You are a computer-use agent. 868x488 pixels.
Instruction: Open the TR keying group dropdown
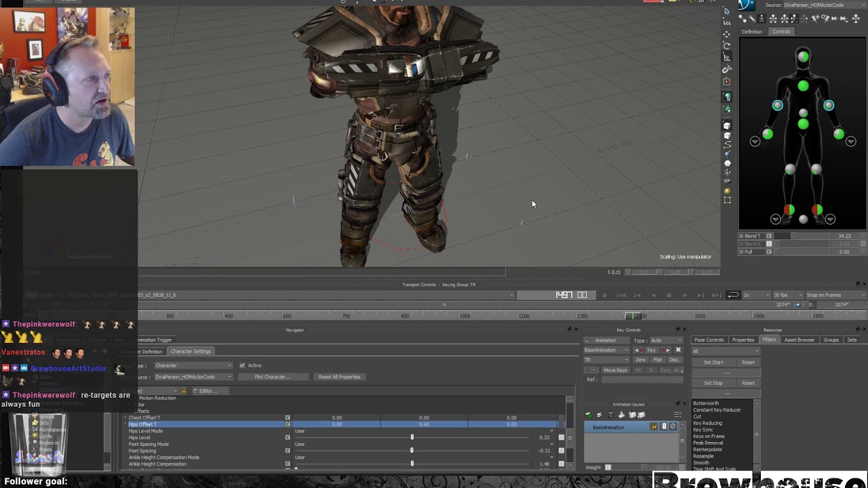[x=606, y=360]
